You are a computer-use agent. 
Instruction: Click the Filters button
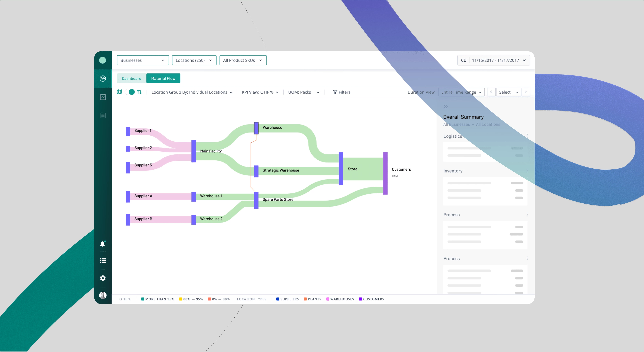pos(341,92)
